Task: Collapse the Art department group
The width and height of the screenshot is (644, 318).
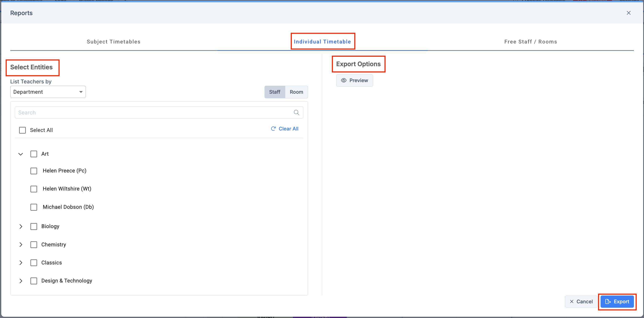Action: point(21,154)
